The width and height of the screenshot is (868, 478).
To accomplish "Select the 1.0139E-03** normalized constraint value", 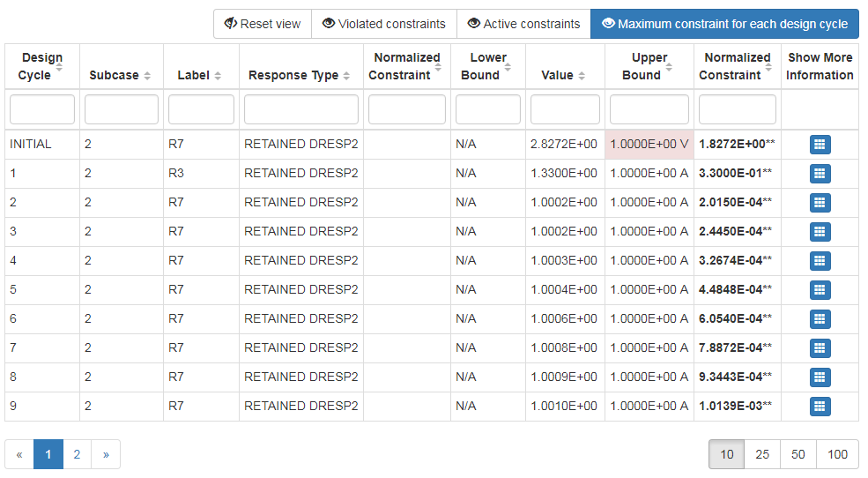I will tap(735, 406).
